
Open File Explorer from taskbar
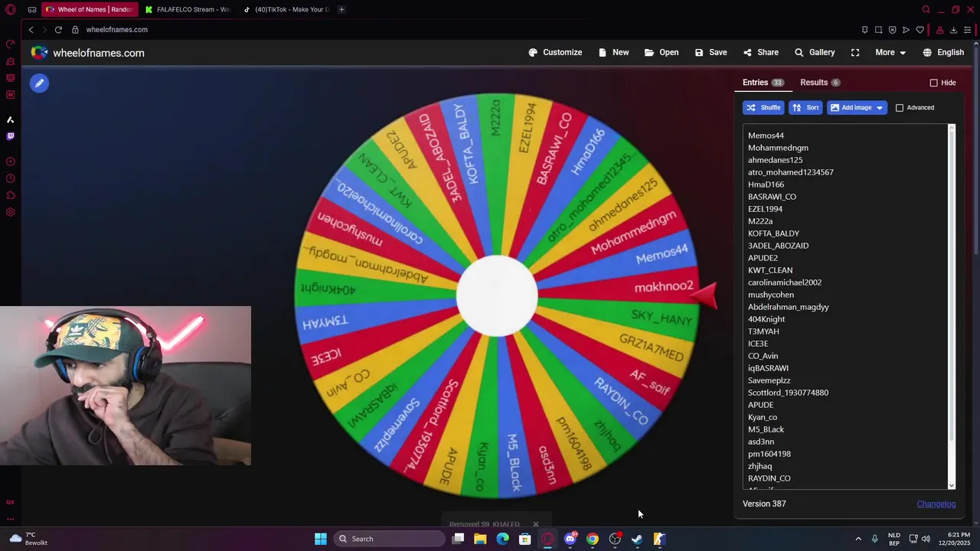pos(480,539)
